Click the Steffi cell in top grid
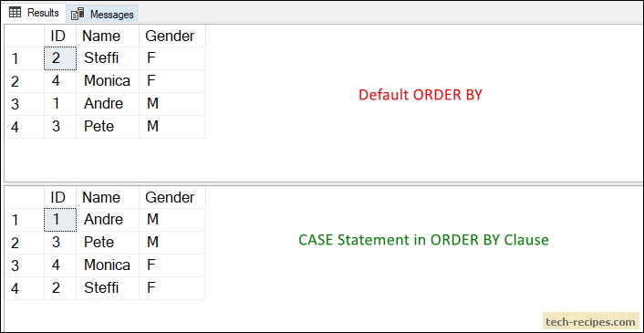 coord(108,57)
